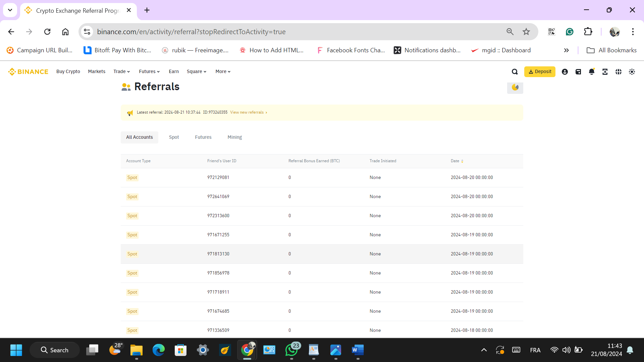Open the user profile icon
This screenshot has width=644, height=362.
coord(565,72)
